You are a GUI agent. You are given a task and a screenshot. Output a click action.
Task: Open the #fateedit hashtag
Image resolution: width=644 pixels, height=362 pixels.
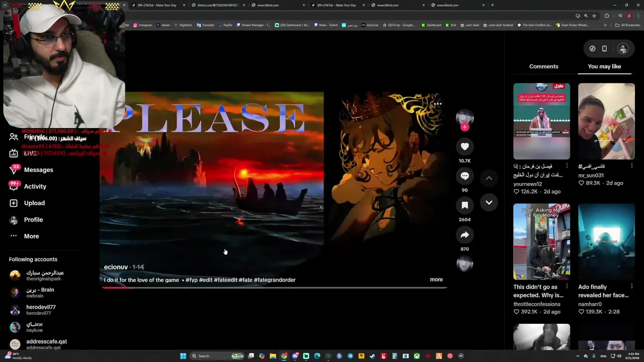click(225, 280)
